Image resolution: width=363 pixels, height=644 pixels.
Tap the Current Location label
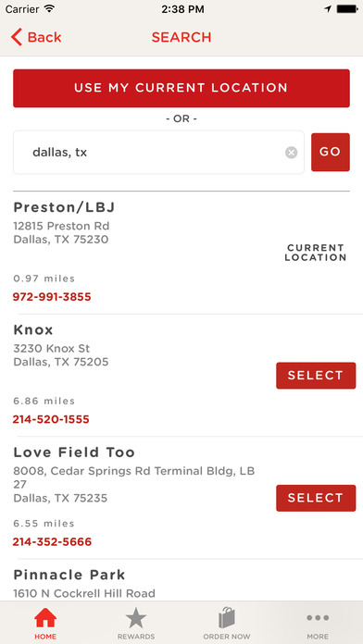[316, 253]
